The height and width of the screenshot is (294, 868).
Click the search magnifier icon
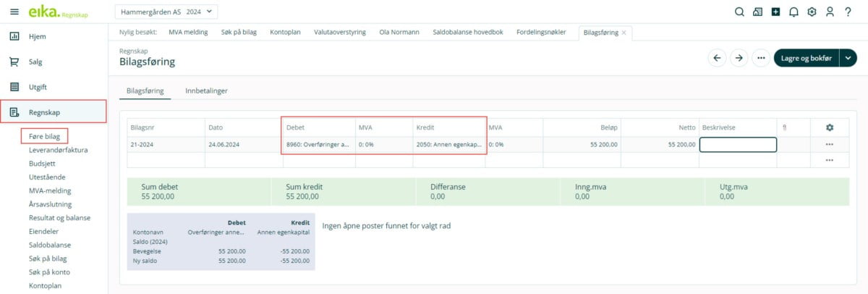739,12
